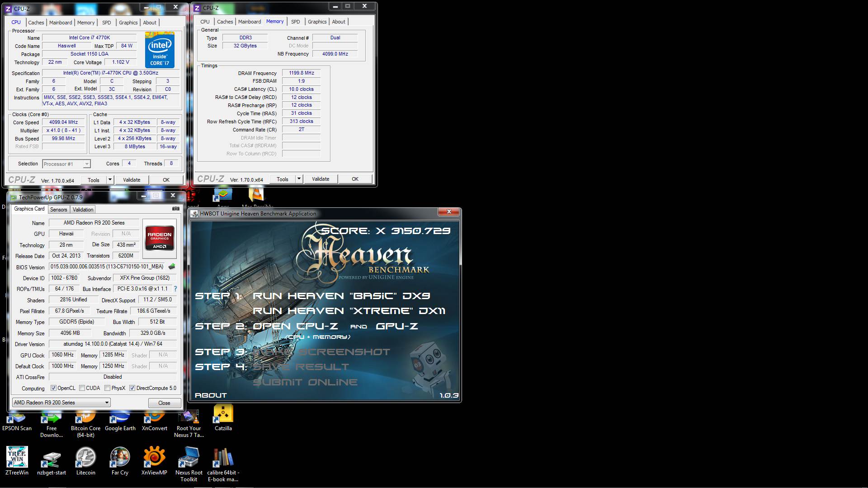Open the Catzilla desktop icon
This screenshot has height=488, width=868.
pos(223,418)
